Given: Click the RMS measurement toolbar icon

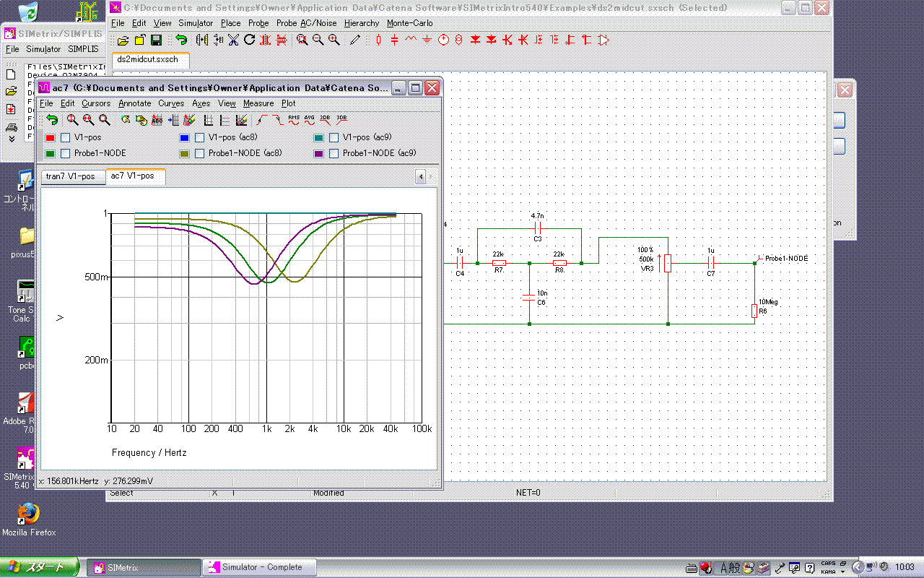Looking at the screenshot, I should pos(294,120).
